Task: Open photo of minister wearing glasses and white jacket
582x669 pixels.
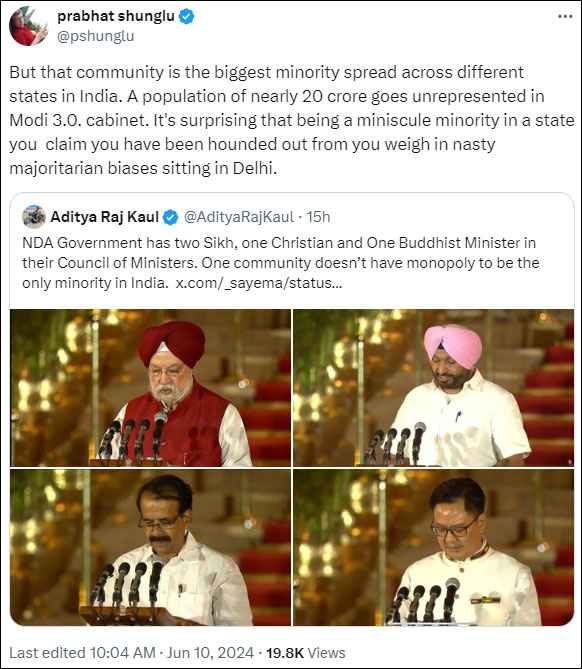Action: [434, 547]
